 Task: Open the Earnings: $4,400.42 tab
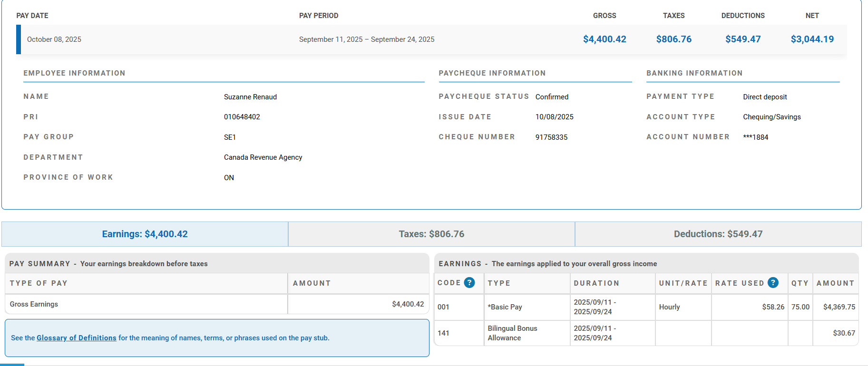145,234
